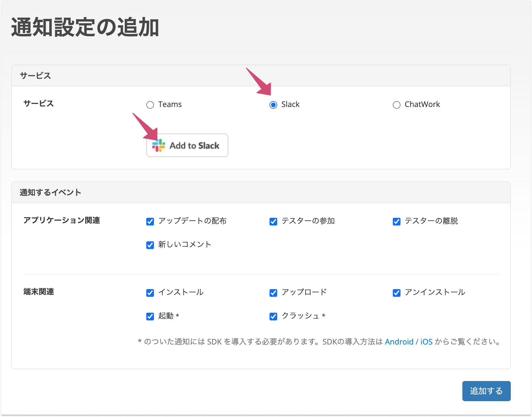The height and width of the screenshot is (417, 532).
Task: Select the Slack radio button
Action: pos(273,105)
